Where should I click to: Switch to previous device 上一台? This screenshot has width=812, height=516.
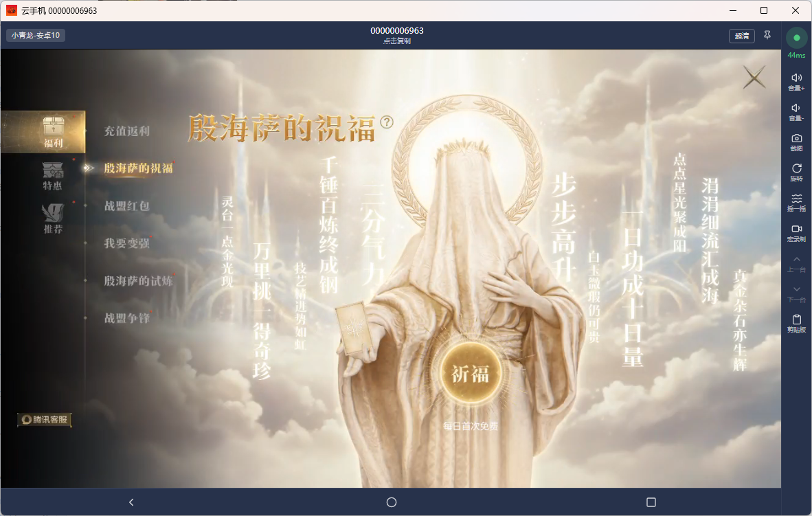click(796, 263)
